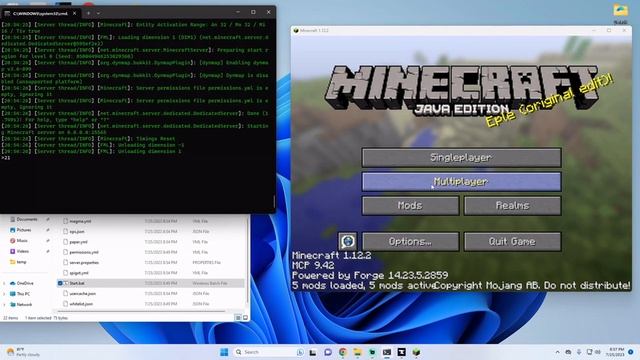
Task: Click the Copyright Mojang AB text
Action: click(532, 286)
